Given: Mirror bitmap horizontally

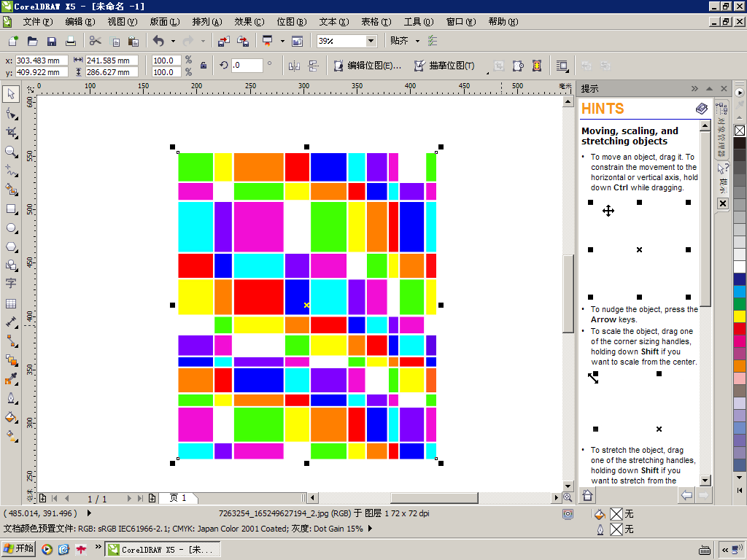Looking at the screenshot, I should [294, 66].
